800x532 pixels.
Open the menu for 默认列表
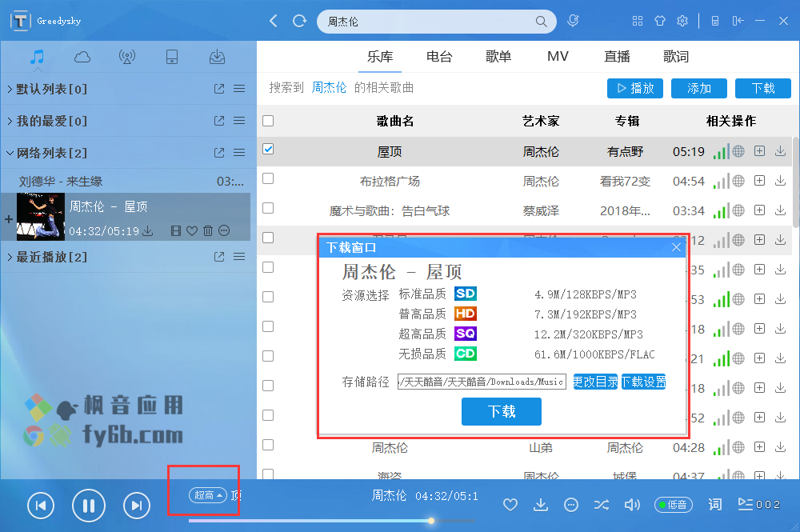coord(239,89)
